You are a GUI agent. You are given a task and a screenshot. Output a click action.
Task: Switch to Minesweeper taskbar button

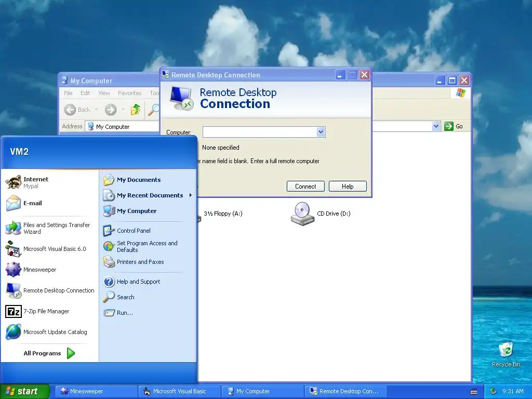coord(96,391)
